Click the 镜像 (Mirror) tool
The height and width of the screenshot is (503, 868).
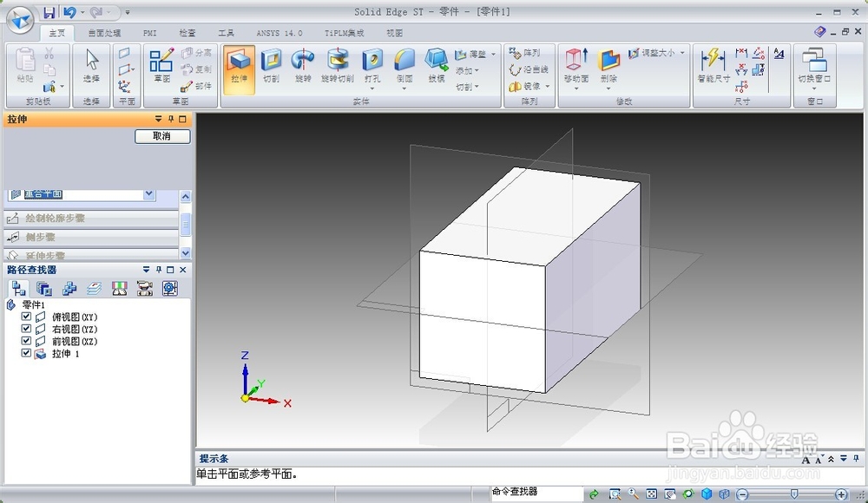[x=525, y=86]
